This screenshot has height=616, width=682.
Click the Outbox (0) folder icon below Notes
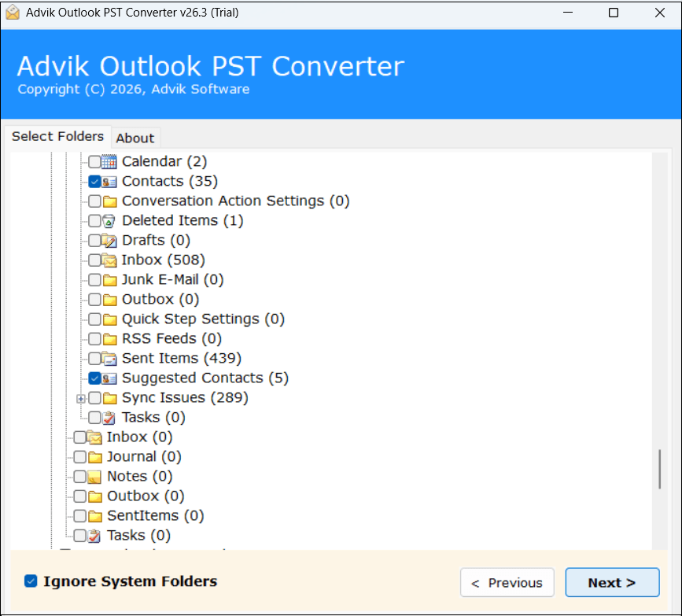coord(95,496)
